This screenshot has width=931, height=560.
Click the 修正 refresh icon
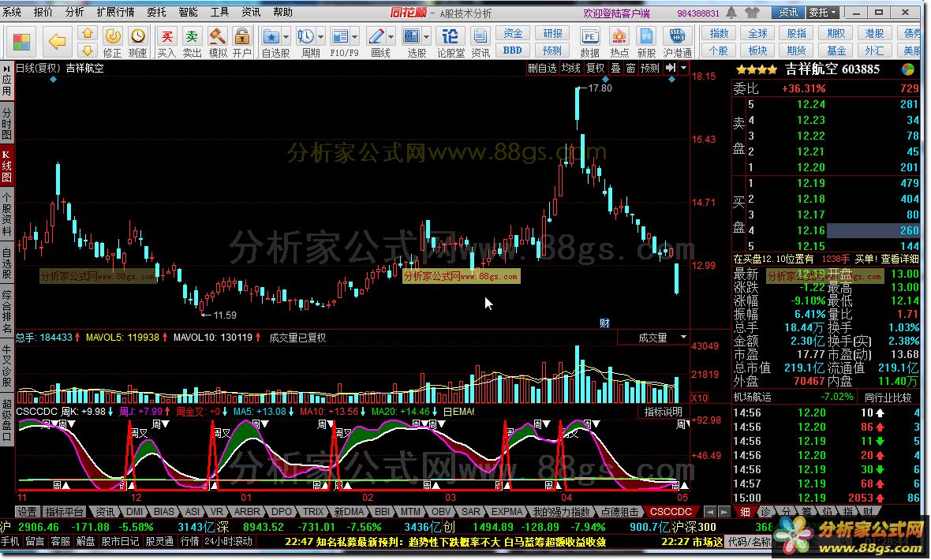tap(112, 37)
